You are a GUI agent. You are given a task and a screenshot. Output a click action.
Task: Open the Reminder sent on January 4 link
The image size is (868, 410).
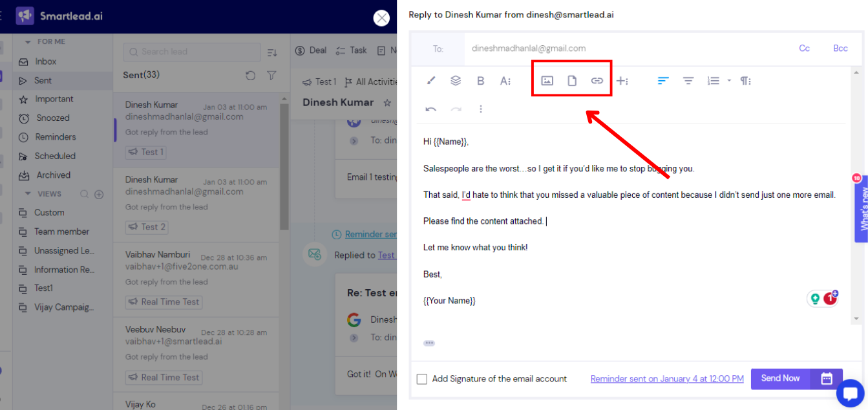(666, 378)
